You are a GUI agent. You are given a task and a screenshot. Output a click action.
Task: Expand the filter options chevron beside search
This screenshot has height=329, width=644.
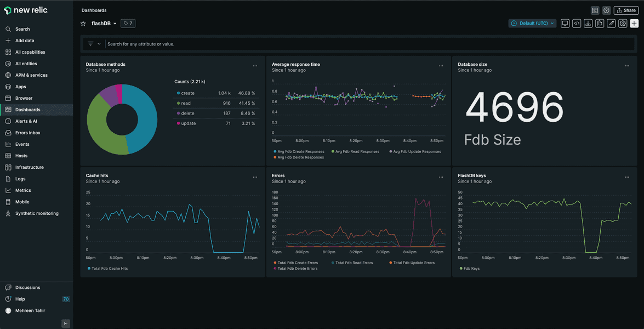click(x=99, y=44)
